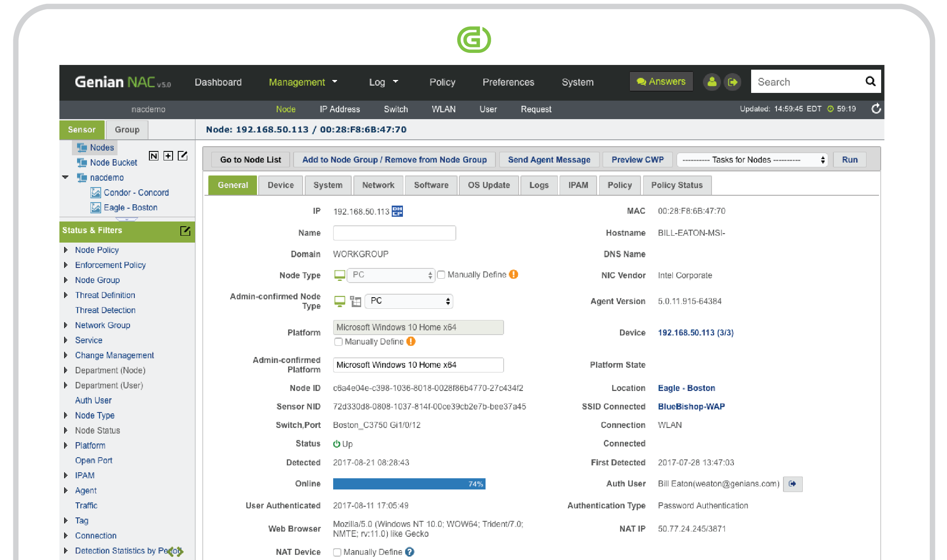This screenshot has width=947, height=560.
Task: Click the Run button
Action: click(x=850, y=160)
